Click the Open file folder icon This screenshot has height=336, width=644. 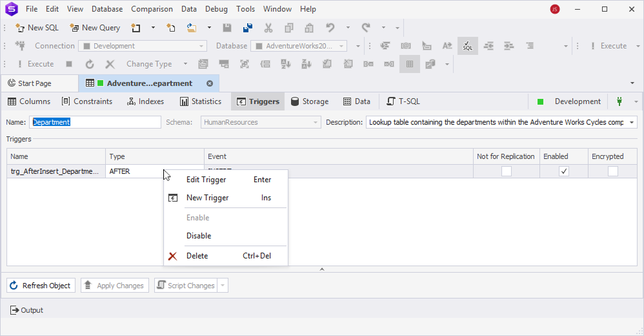tap(192, 28)
